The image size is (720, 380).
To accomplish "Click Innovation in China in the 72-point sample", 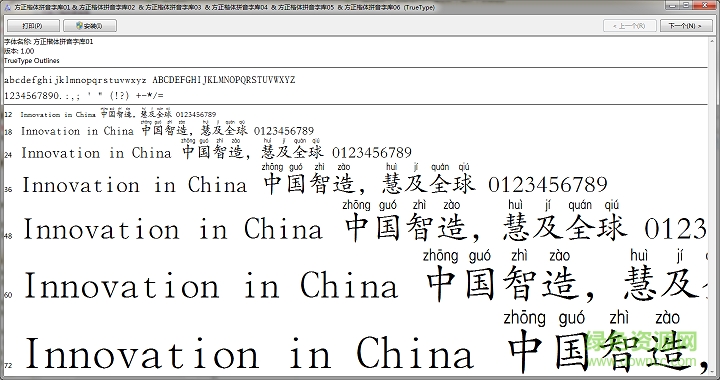I will [249, 353].
